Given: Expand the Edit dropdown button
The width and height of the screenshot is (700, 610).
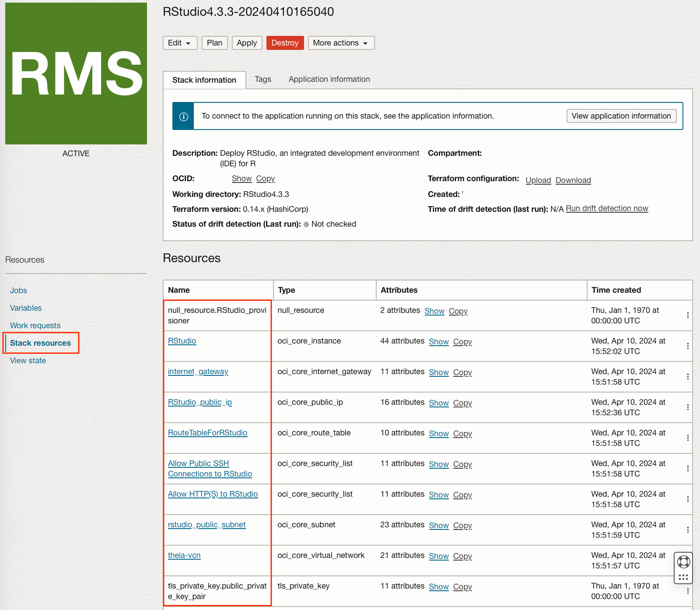Looking at the screenshot, I should click(x=180, y=43).
